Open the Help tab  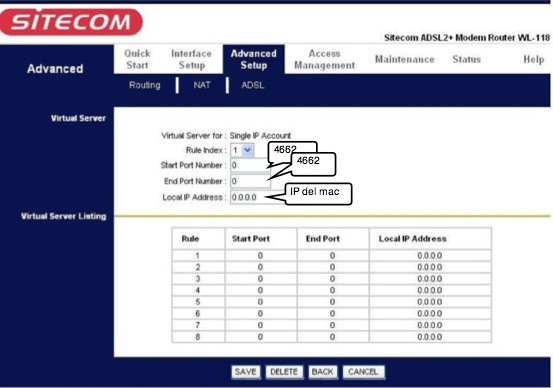tap(534, 59)
